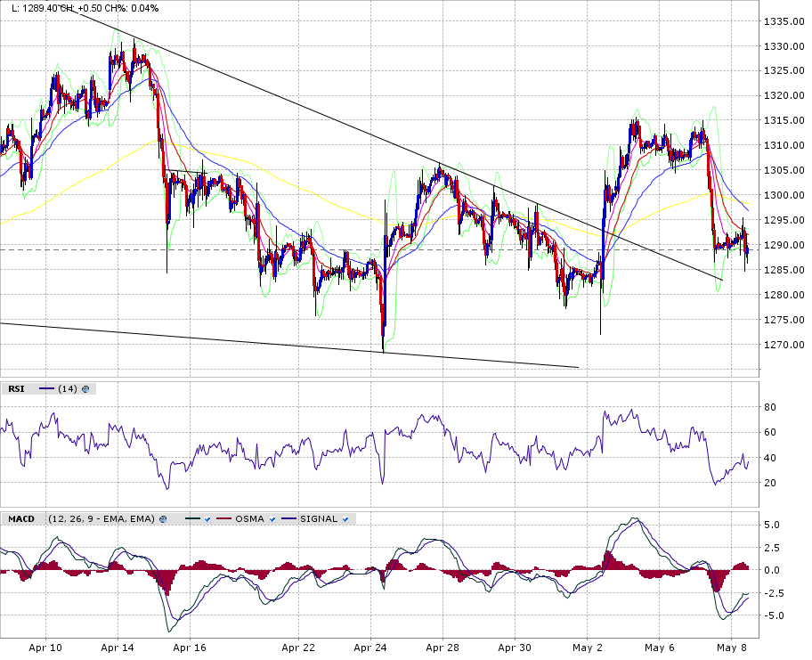Toggle the MACD line checkbox
The width and height of the screenshot is (812, 660).
[207, 519]
